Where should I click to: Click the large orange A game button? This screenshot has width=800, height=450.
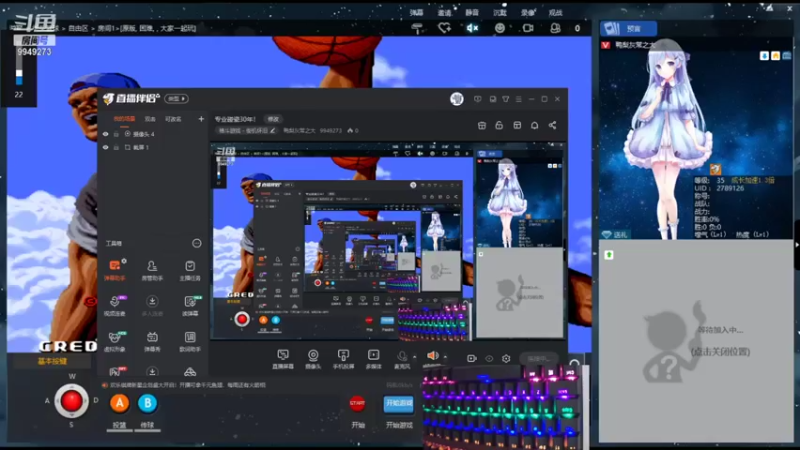(119, 403)
